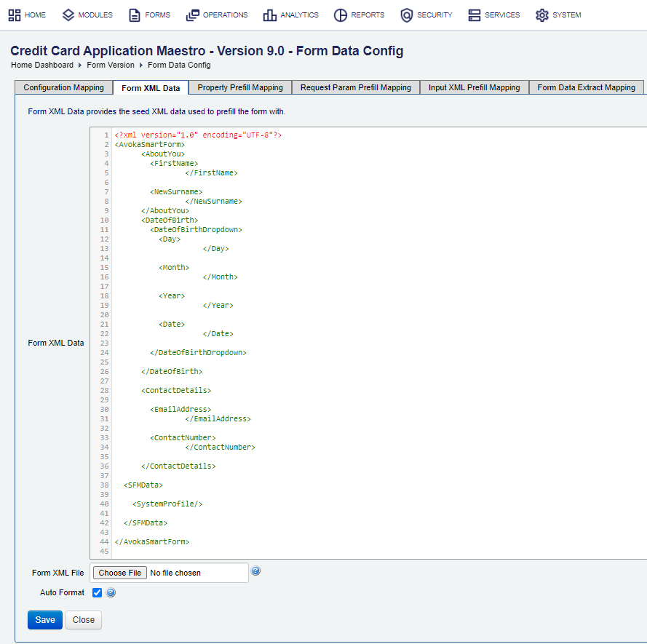Open help beside Form XML File
This screenshot has width=647, height=644.
coord(255,571)
